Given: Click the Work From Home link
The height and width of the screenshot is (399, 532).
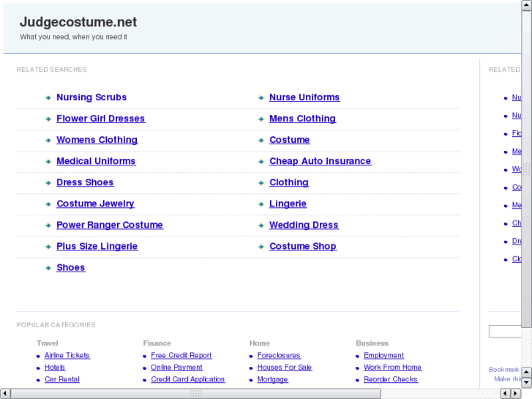Looking at the screenshot, I should (392, 367).
